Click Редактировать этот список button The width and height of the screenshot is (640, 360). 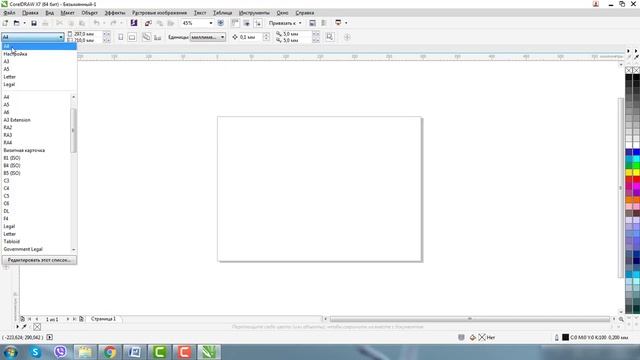pos(39,260)
